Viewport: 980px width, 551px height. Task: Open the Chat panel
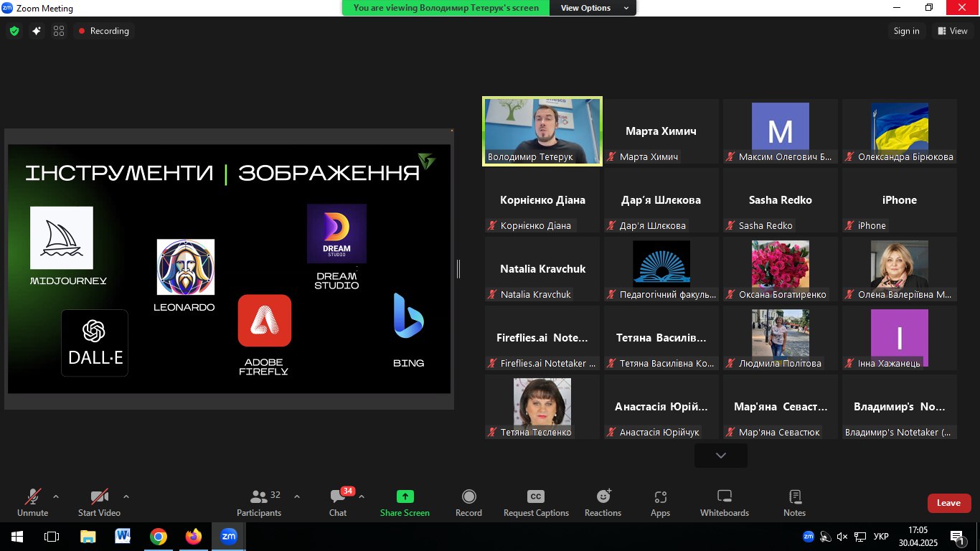pyautogui.click(x=338, y=502)
